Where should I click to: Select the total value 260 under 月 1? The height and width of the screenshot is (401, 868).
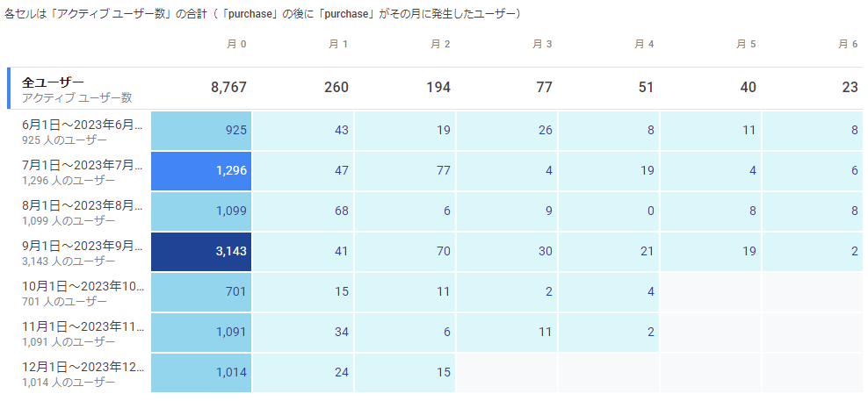coord(336,88)
